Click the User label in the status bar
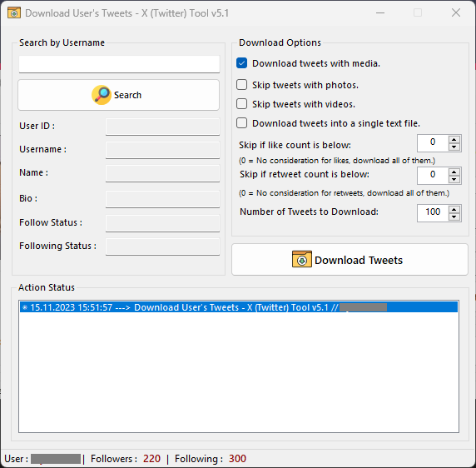The image size is (476, 468). [x=16, y=459]
